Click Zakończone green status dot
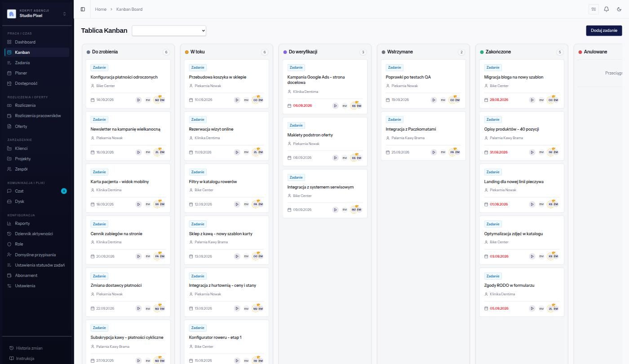629x364 pixels. tap(482, 52)
